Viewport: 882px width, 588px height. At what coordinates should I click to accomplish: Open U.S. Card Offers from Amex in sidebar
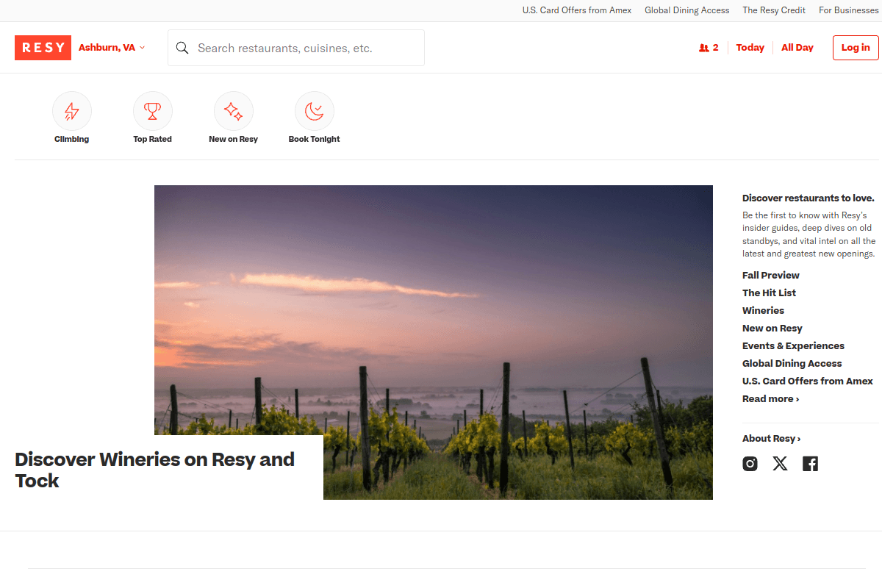point(808,381)
